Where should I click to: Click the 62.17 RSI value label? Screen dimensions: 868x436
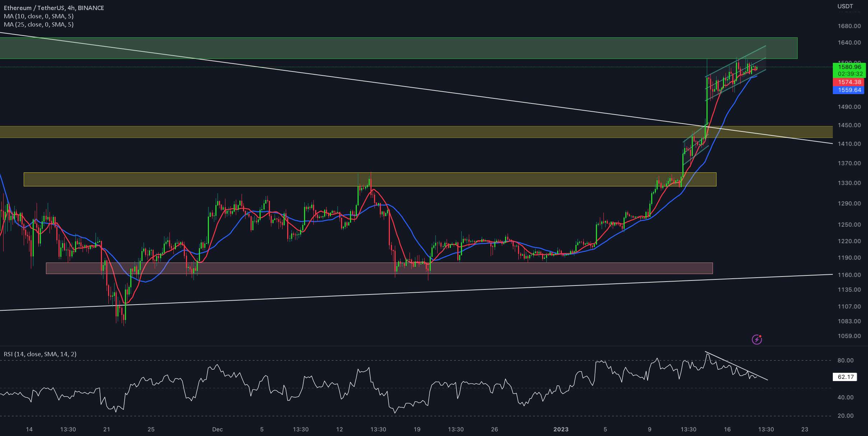coord(845,377)
